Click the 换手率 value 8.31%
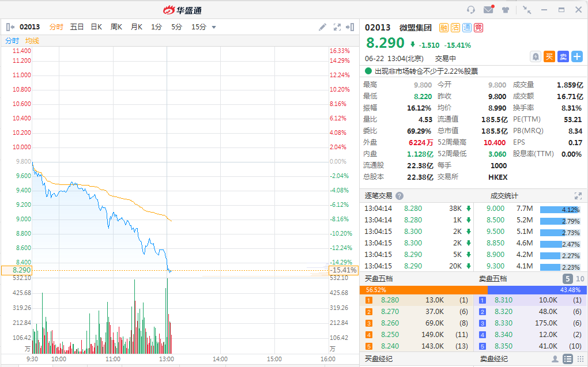The height and width of the screenshot is (367, 588). click(x=571, y=108)
